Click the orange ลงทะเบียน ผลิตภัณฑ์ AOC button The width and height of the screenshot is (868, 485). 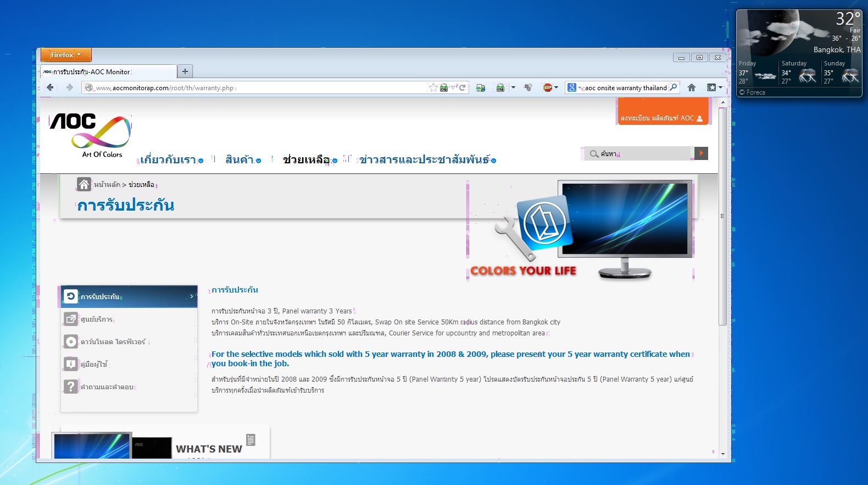point(663,112)
